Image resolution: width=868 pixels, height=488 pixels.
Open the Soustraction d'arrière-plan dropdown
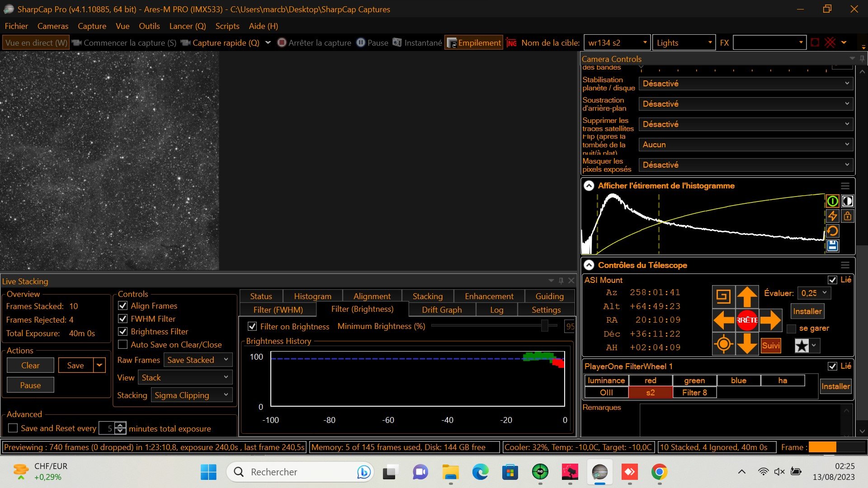point(746,104)
